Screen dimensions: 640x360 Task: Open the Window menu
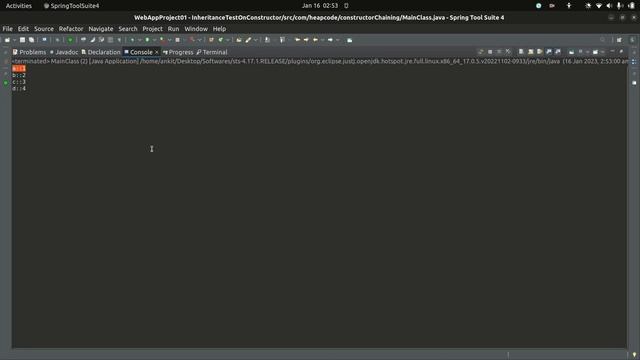point(196,29)
